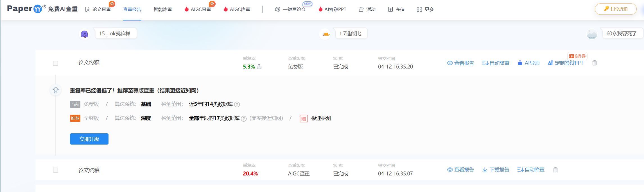
Task: Click the document search icon beside 论文查重
Action: pos(87,9)
